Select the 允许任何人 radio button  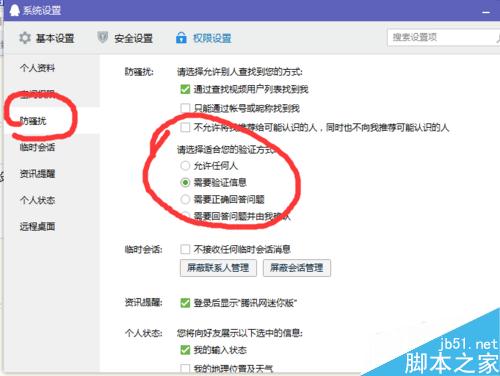[185, 165]
